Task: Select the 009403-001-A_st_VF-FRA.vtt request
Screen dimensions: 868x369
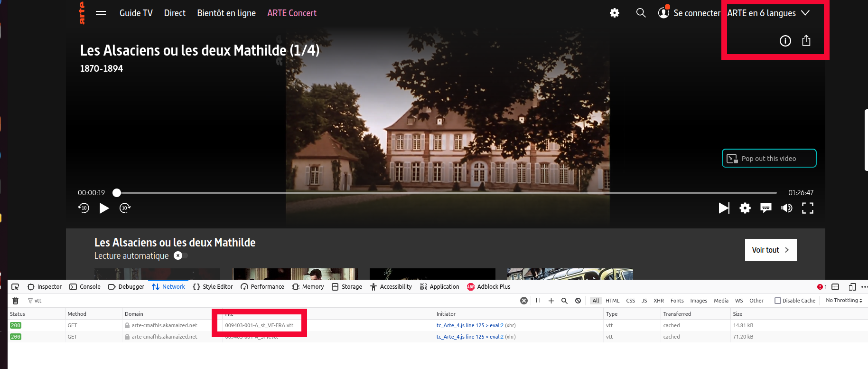Action: 259,325
